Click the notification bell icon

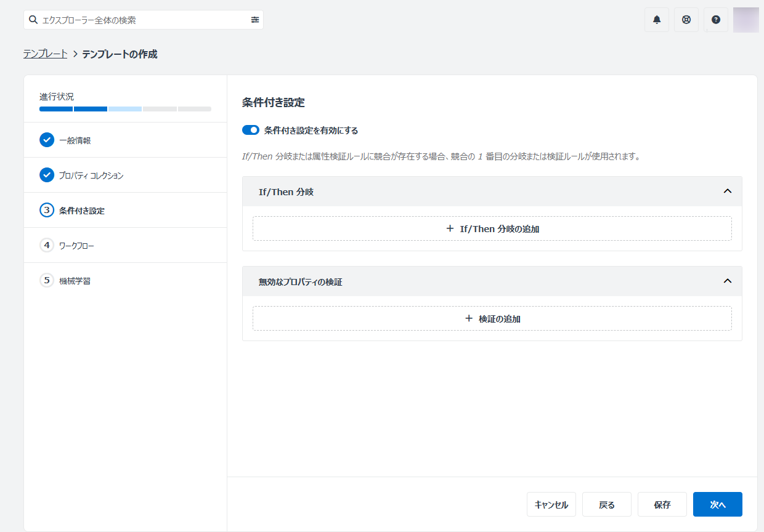657,20
